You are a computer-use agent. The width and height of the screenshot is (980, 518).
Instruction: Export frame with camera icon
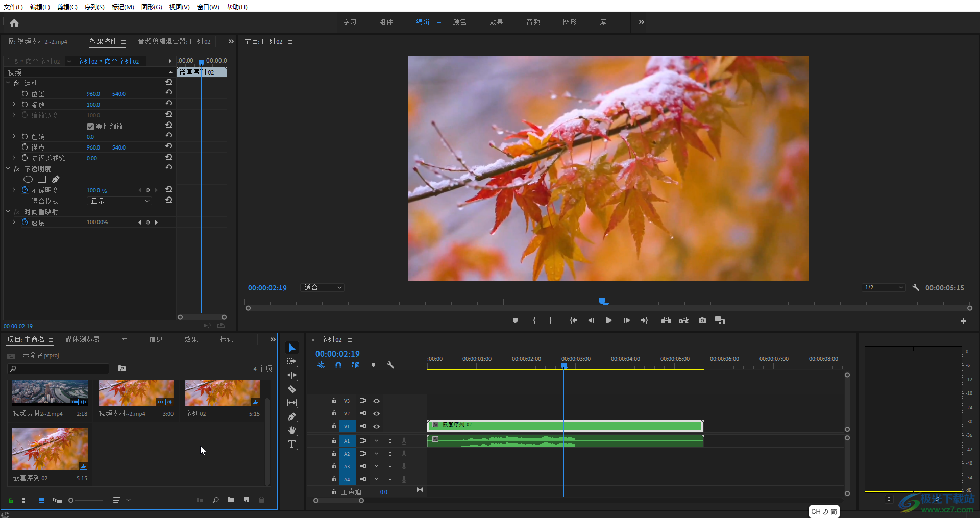tap(702, 320)
